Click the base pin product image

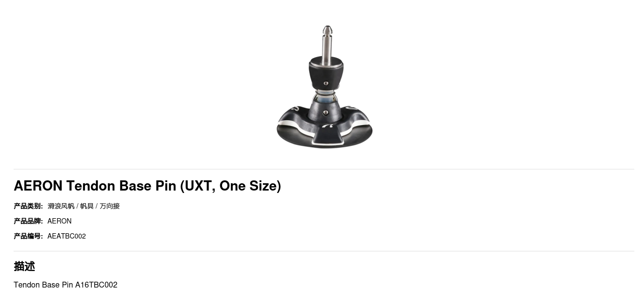click(x=324, y=87)
